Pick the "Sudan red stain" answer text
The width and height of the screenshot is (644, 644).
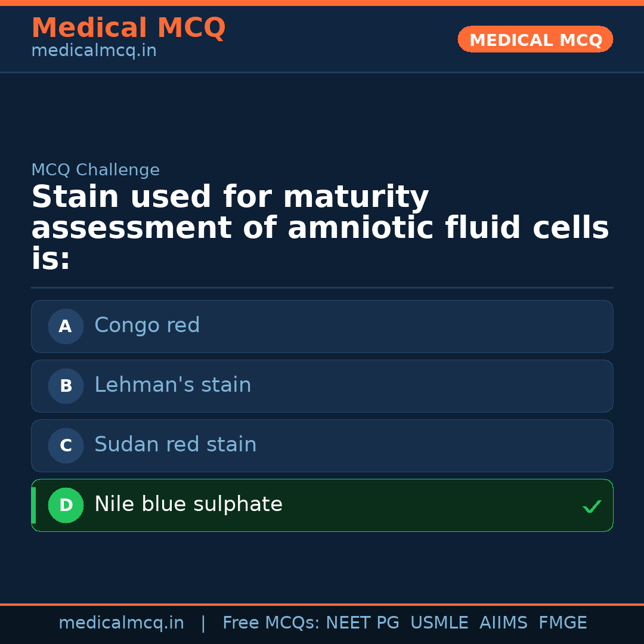pos(175,445)
